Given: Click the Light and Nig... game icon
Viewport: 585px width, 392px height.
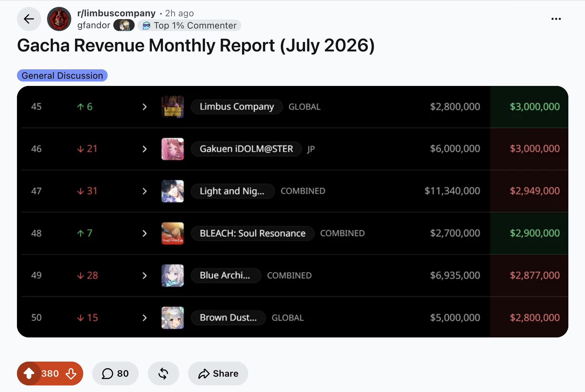Looking at the screenshot, I should [173, 191].
